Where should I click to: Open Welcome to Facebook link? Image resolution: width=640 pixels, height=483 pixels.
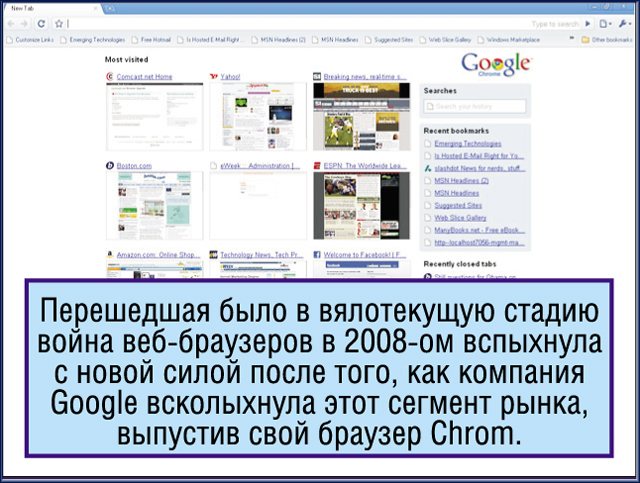(x=365, y=255)
